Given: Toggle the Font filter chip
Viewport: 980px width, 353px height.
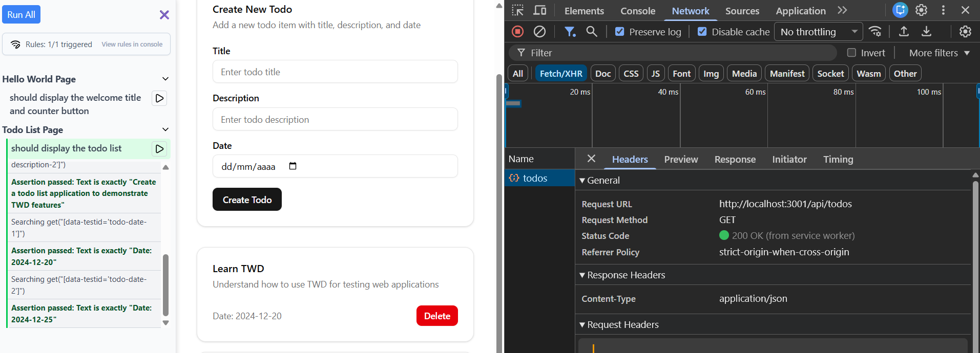Looking at the screenshot, I should pos(682,73).
